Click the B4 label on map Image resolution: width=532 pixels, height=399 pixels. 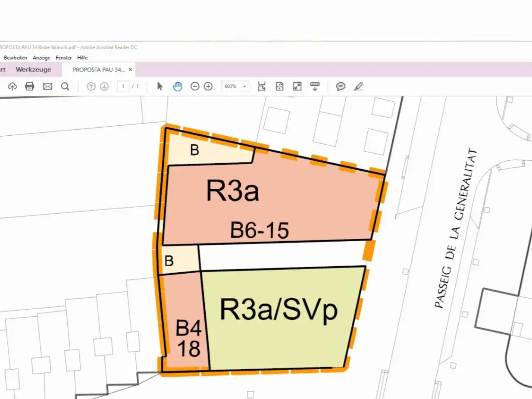(x=189, y=329)
